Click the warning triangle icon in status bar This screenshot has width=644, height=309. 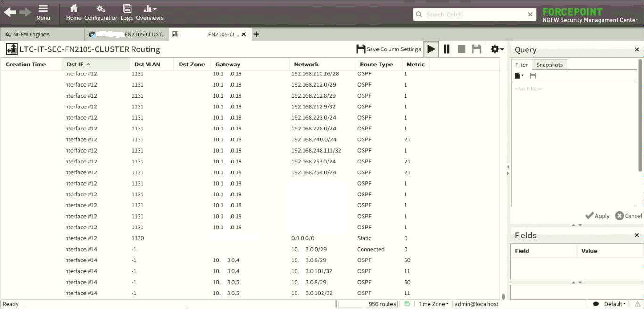(637, 304)
